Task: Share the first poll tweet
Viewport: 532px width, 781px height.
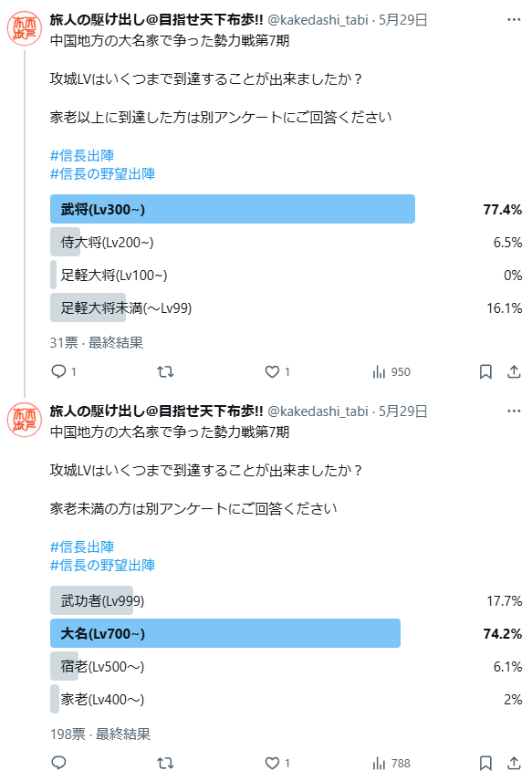Action: 514,371
